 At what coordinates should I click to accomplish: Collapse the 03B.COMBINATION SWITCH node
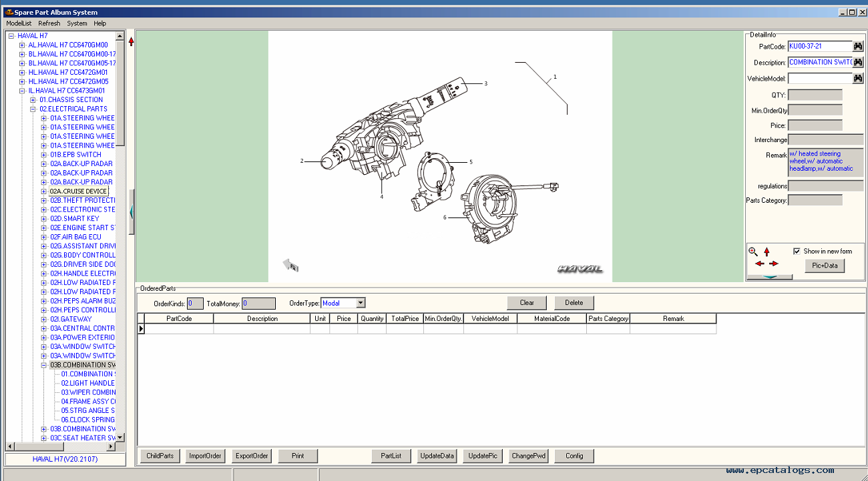point(43,365)
